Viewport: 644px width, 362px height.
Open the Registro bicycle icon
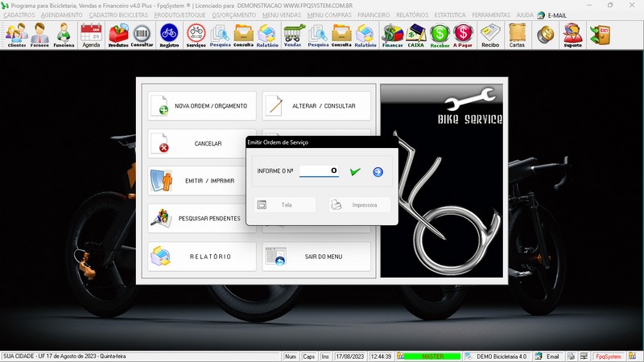[169, 35]
